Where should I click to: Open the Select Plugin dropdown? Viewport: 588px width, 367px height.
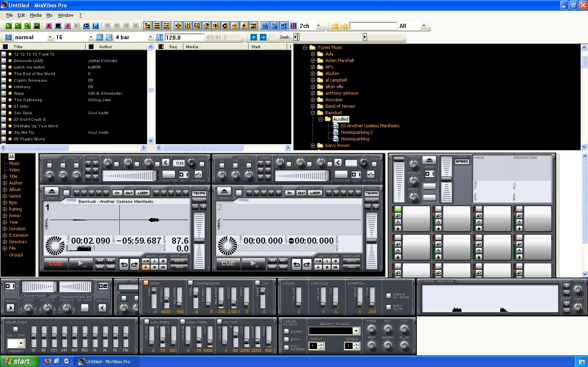tap(356, 331)
